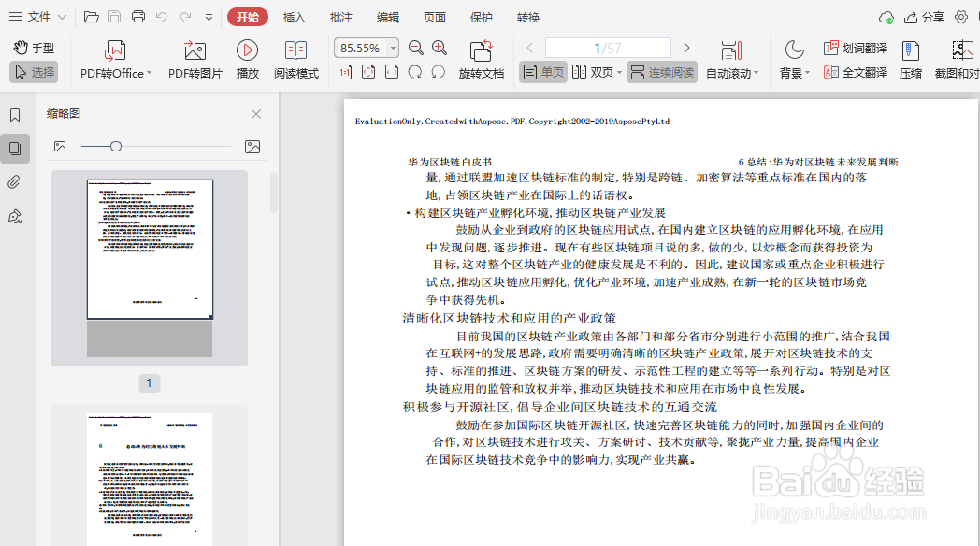Switch to the 插入 tab
The width and height of the screenshot is (980, 546).
click(294, 18)
